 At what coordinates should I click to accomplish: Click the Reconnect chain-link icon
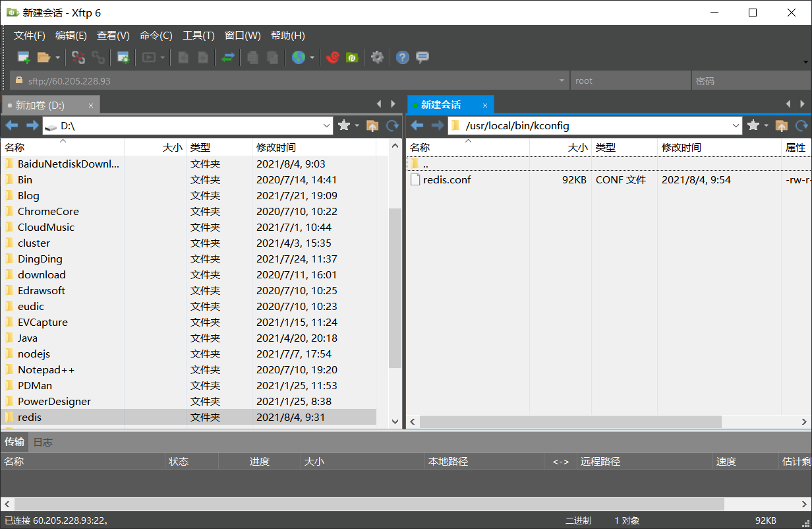click(x=98, y=57)
